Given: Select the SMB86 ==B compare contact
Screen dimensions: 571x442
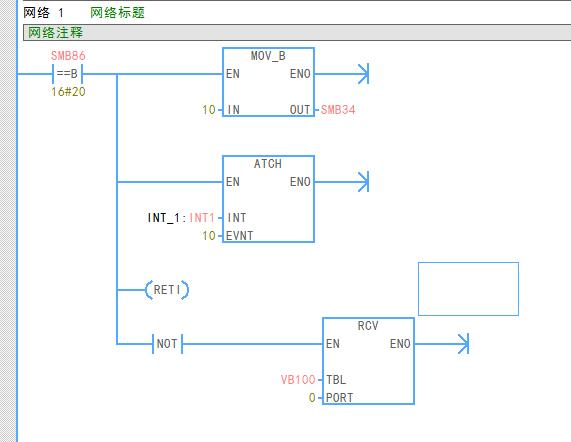Looking at the screenshot, I should [x=68, y=74].
